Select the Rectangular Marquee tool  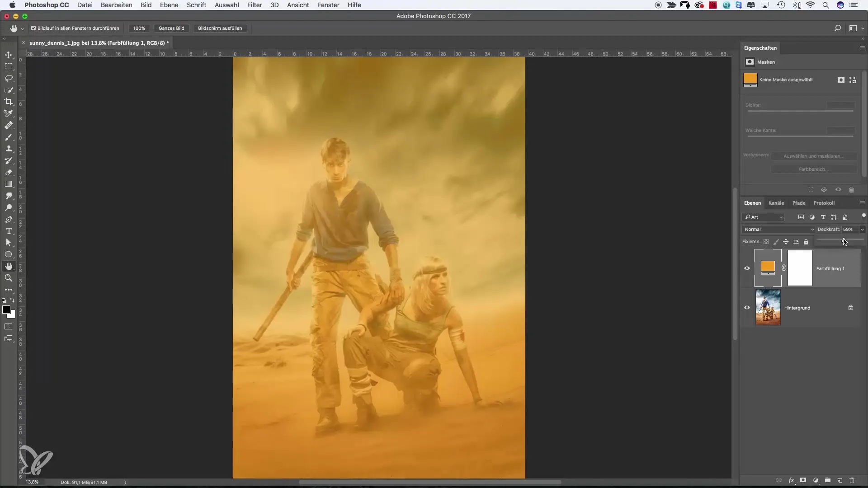(x=9, y=66)
